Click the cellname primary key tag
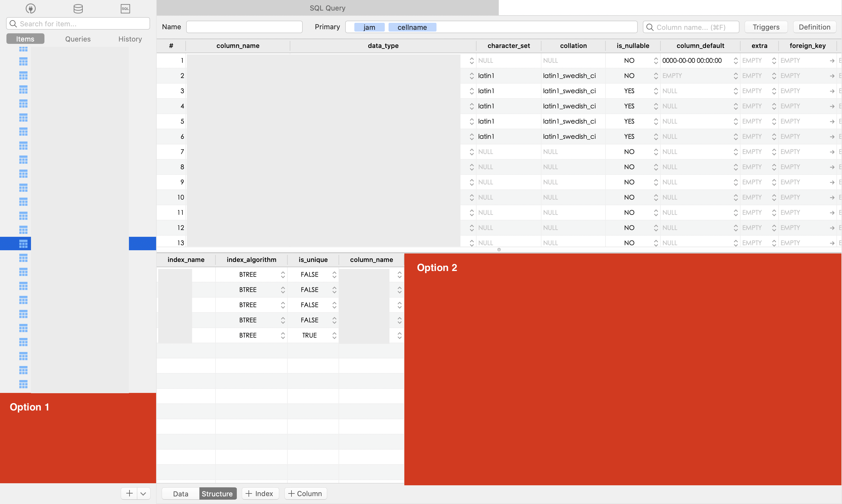842x504 pixels. pyautogui.click(x=412, y=27)
